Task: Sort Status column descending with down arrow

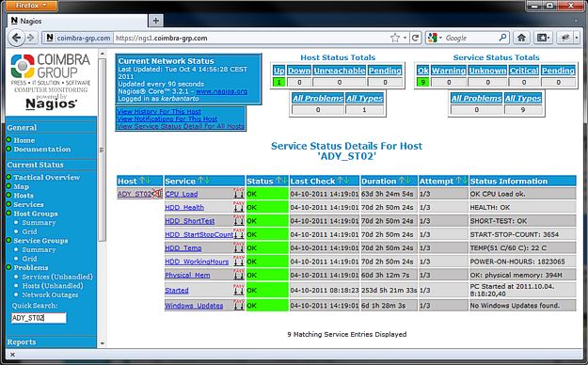Action: tap(284, 181)
